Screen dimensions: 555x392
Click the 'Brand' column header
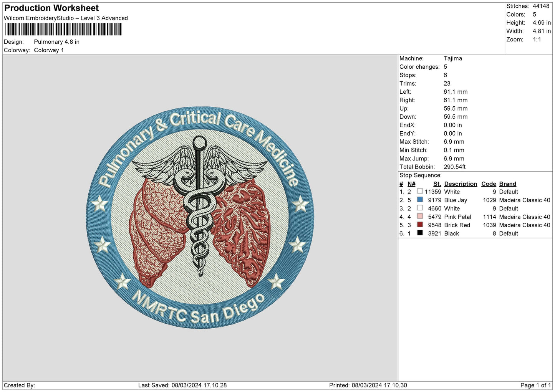[508, 184]
